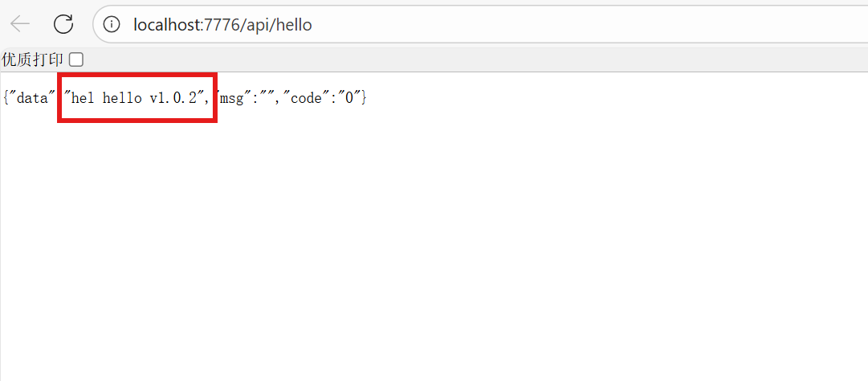
Task: Reload the localhost page
Action: pos(63,24)
